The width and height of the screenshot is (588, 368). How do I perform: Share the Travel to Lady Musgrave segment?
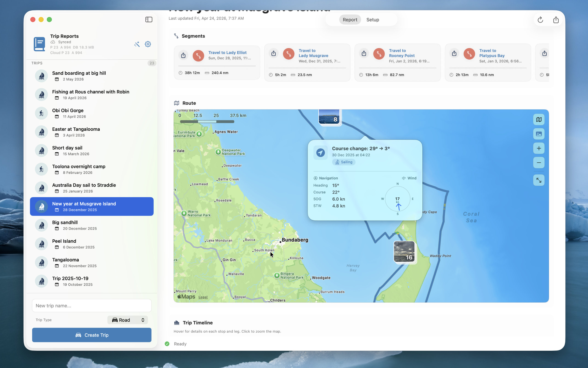pyautogui.click(x=274, y=53)
